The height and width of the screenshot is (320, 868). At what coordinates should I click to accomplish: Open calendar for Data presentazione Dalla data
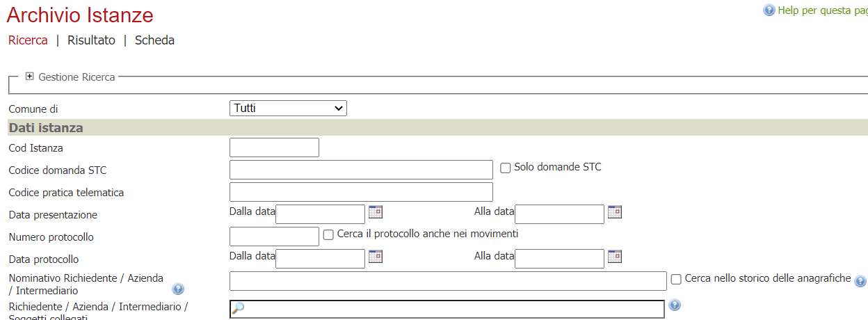tap(376, 212)
